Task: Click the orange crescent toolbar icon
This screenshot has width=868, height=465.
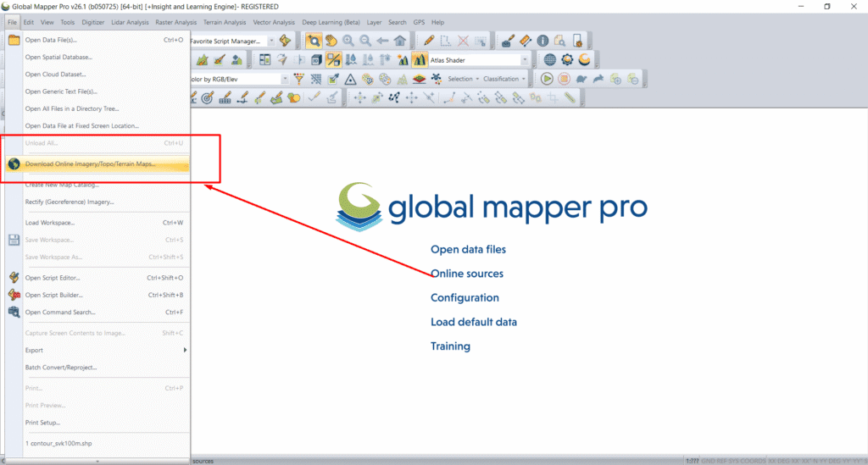Action: point(584,60)
